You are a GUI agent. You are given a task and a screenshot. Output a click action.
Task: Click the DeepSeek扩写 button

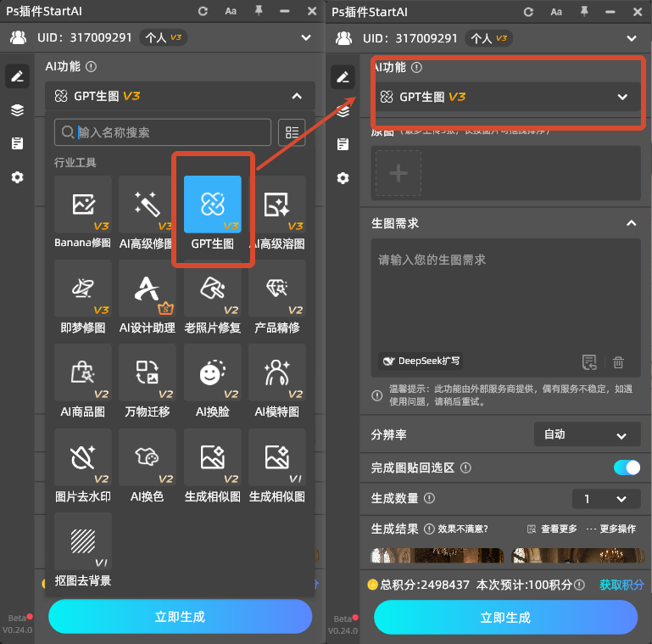click(421, 361)
